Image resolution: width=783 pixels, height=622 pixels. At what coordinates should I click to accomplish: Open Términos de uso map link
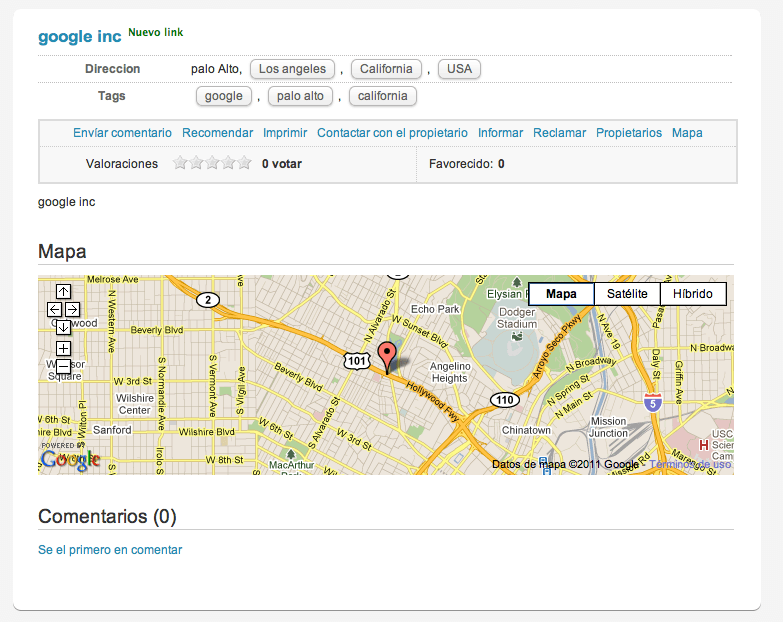(x=690, y=464)
